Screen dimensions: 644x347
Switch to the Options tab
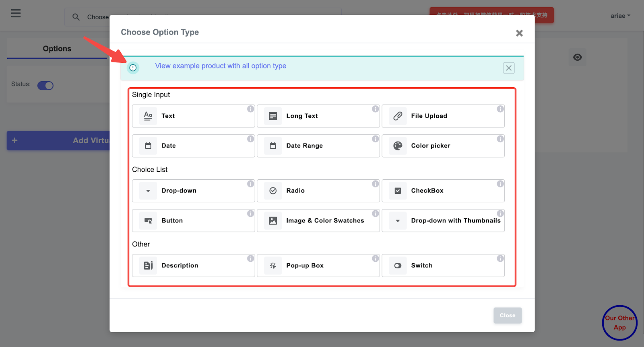(x=57, y=49)
